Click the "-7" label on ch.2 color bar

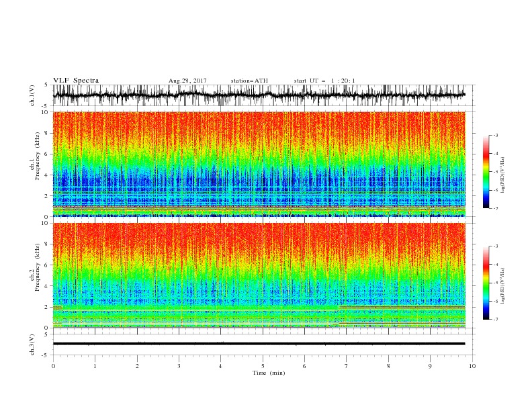pos(495,320)
